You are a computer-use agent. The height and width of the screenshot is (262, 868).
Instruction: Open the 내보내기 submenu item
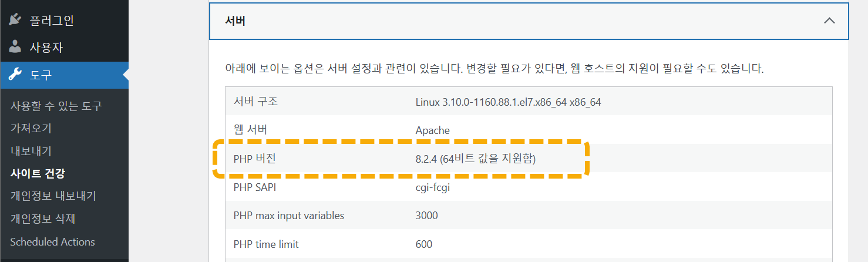tap(31, 151)
